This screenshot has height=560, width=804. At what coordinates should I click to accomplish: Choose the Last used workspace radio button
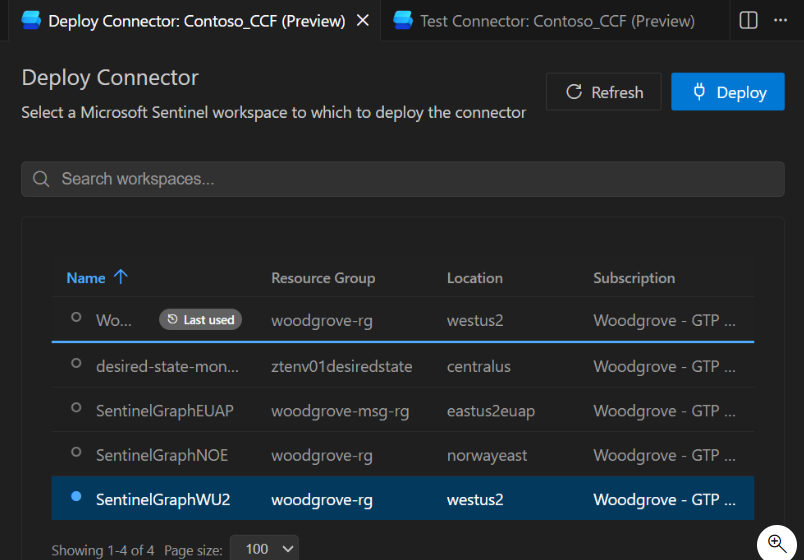(x=76, y=318)
